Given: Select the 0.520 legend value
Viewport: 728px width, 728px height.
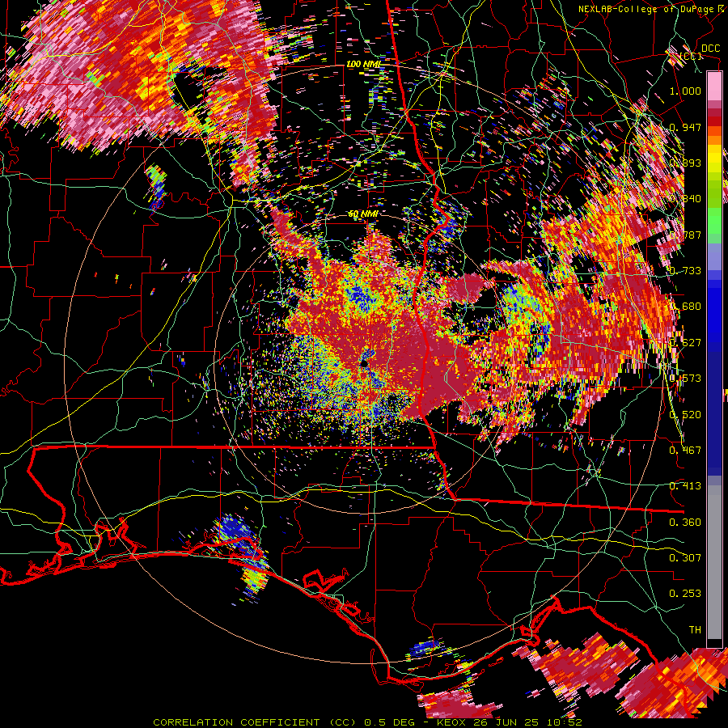Looking at the screenshot, I should [685, 414].
